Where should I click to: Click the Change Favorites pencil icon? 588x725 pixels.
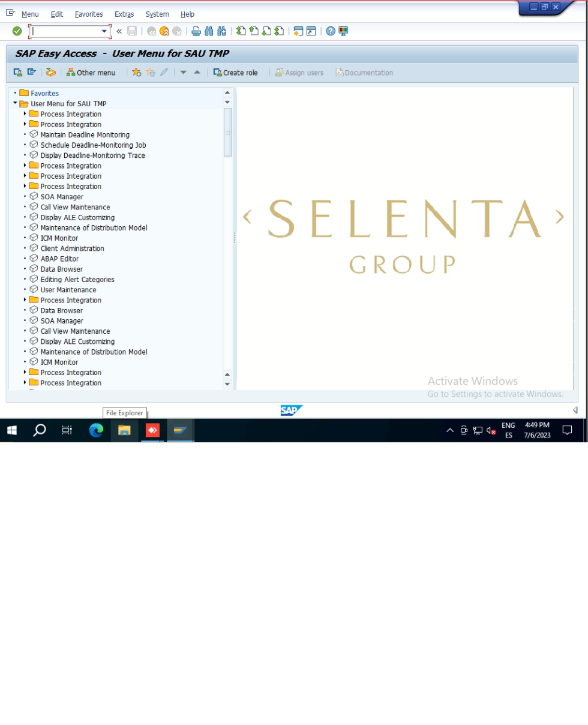pos(164,73)
